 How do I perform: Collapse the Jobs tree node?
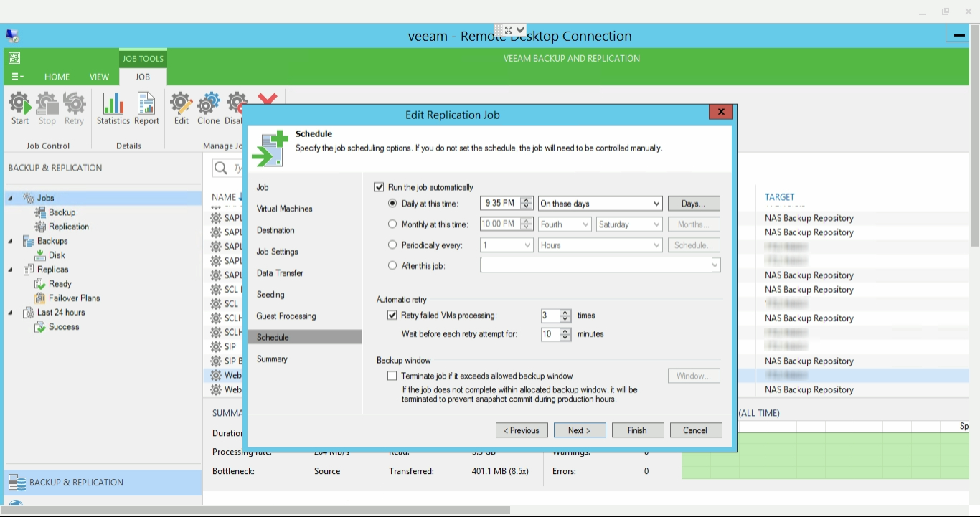[11, 199]
